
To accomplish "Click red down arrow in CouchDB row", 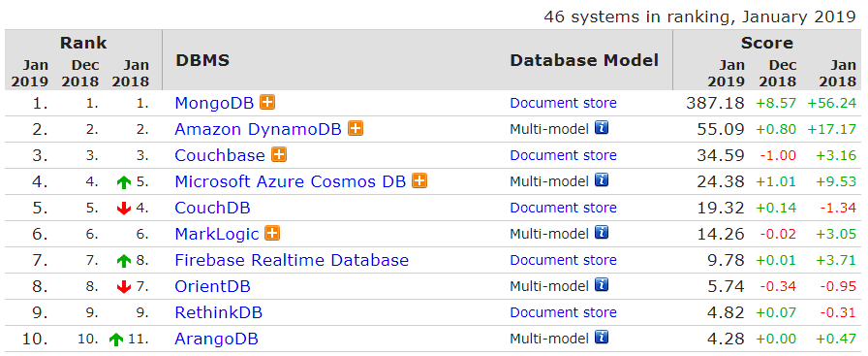I will pos(123,209).
